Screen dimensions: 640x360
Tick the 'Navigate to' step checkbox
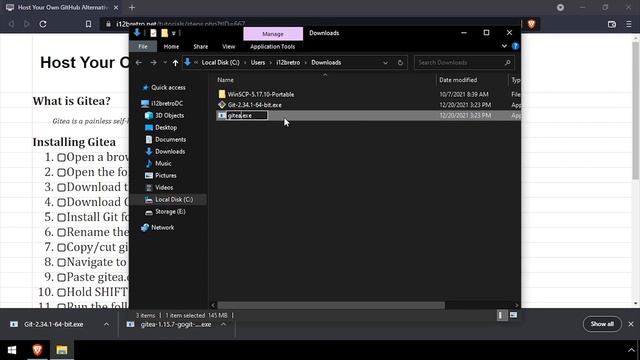coord(61,262)
